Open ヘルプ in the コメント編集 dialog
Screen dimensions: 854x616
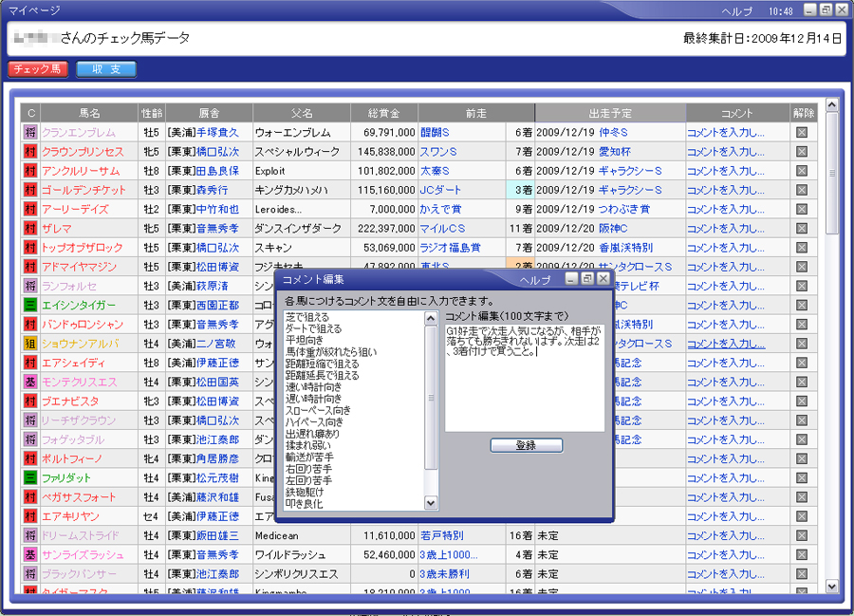tap(536, 280)
